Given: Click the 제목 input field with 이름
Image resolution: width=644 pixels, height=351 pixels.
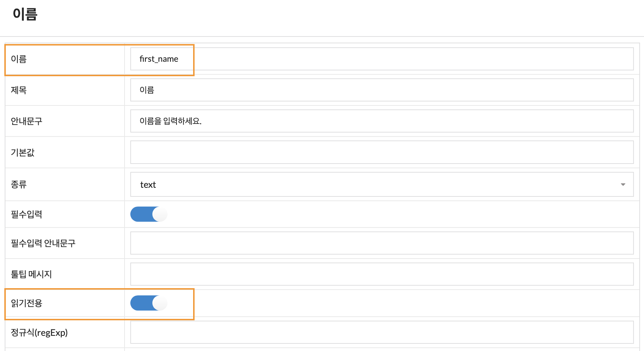Looking at the screenshot, I should [382, 90].
